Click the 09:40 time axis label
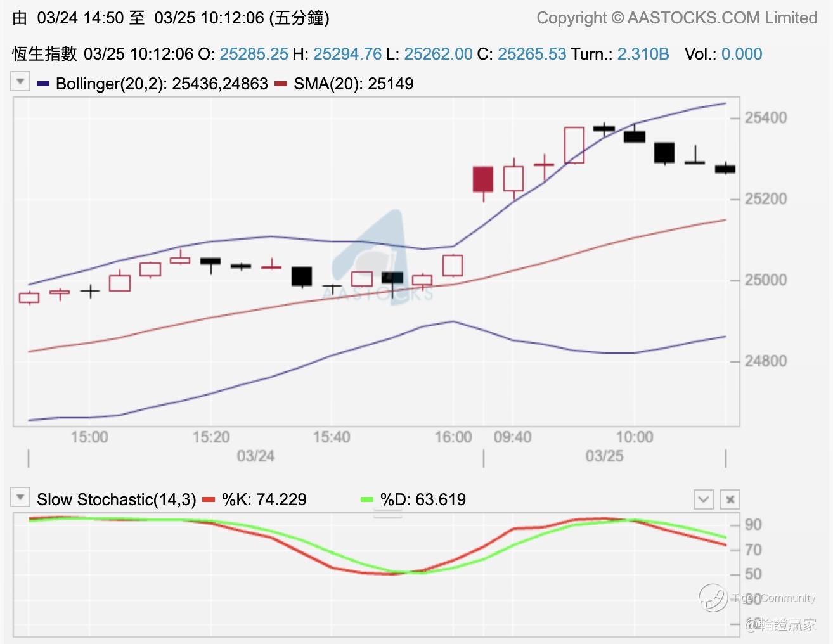833x644 pixels. 513,437
